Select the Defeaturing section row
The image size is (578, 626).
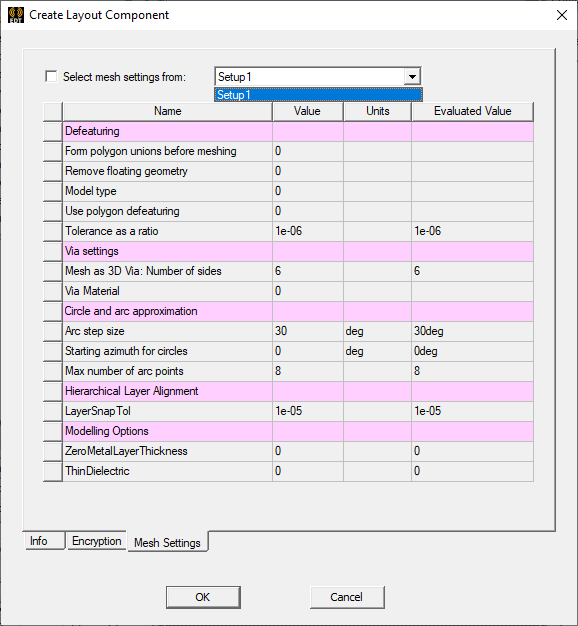point(298,131)
